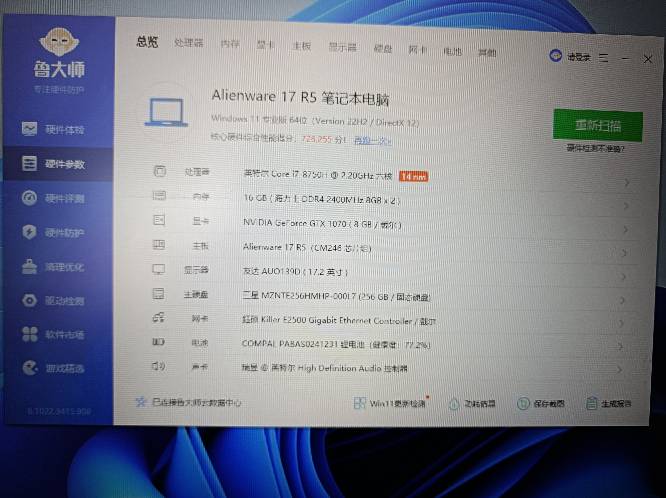
Task: Switch to the 显卡 tab
Action: (x=265, y=45)
